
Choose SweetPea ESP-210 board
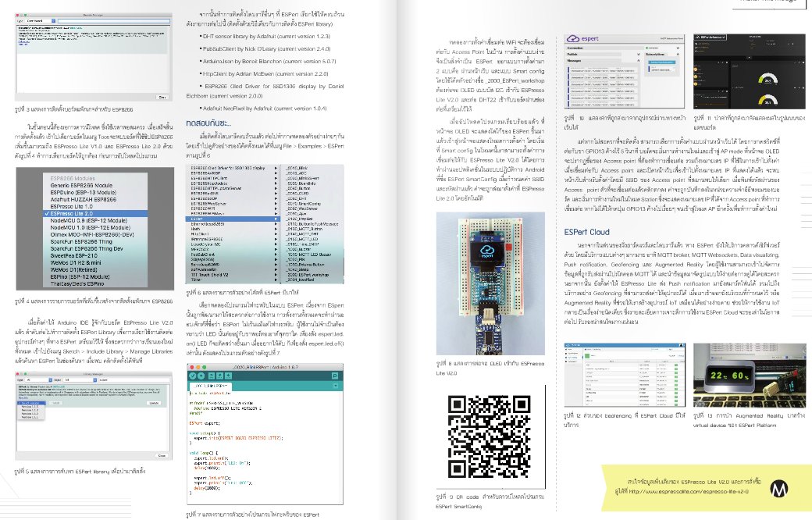(x=95, y=256)
